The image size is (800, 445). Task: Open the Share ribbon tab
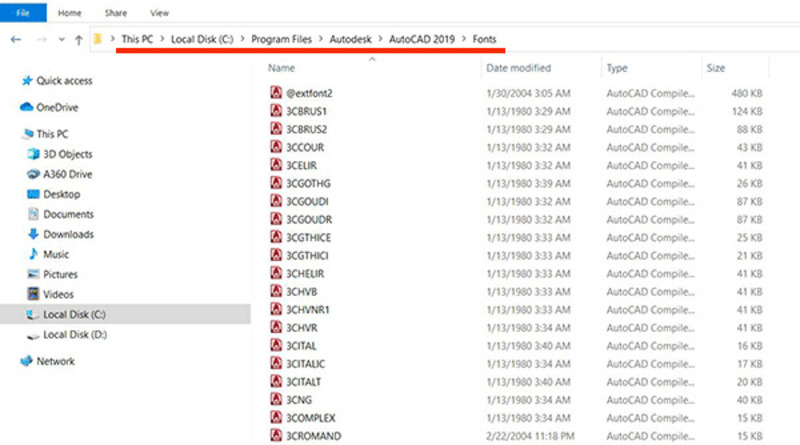[x=116, y=13]
